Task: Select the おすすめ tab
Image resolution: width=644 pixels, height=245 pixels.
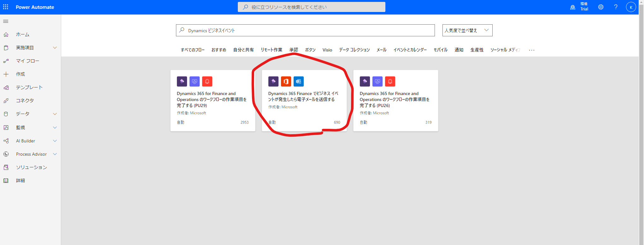Action: click(x=219, y=50)
